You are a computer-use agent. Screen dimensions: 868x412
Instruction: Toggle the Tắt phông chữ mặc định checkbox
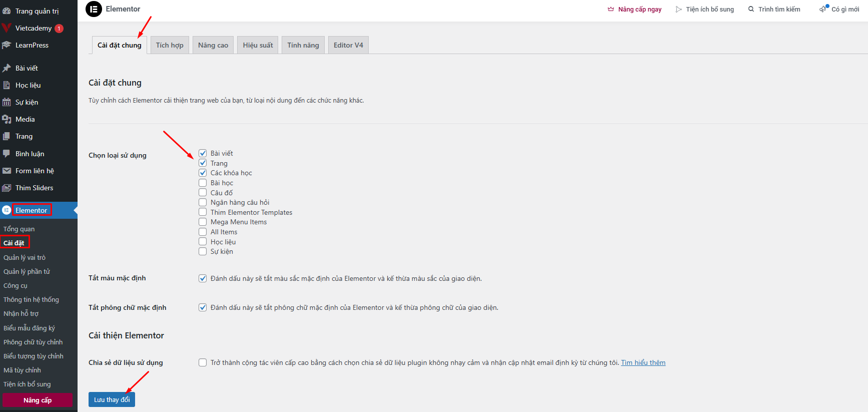click(x=203, y=307)
